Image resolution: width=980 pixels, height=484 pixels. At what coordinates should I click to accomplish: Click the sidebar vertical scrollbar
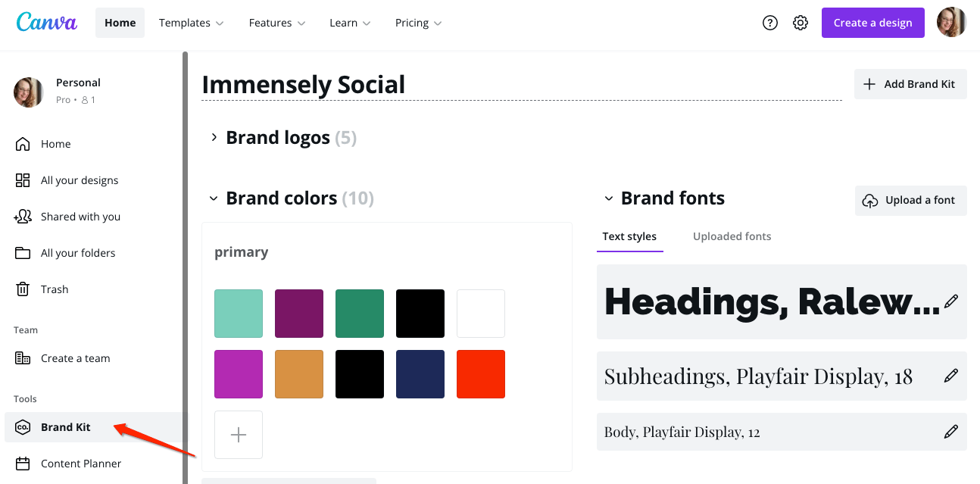(185, 267)
